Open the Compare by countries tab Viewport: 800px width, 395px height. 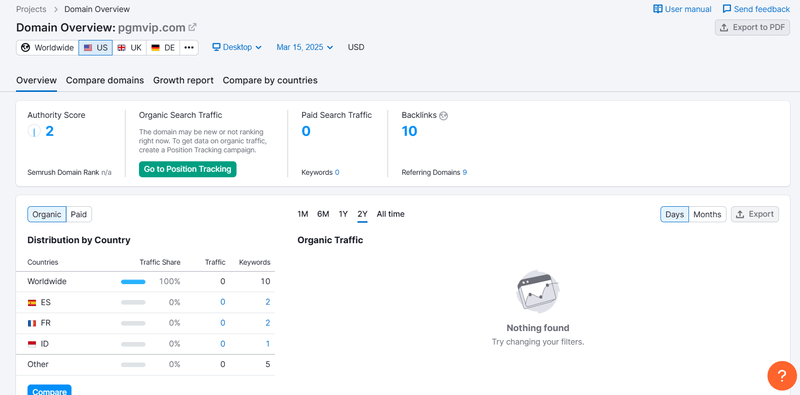pyautogui.click(x=270, y=80)
